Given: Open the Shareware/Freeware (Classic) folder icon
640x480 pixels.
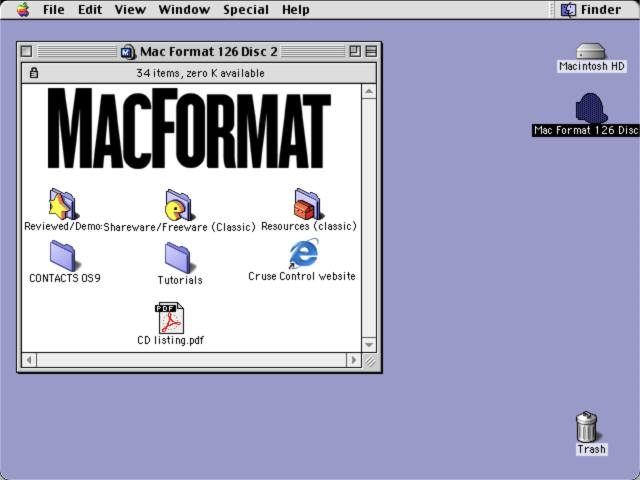Looking at the screenshot, I should (x=179, y=205).
